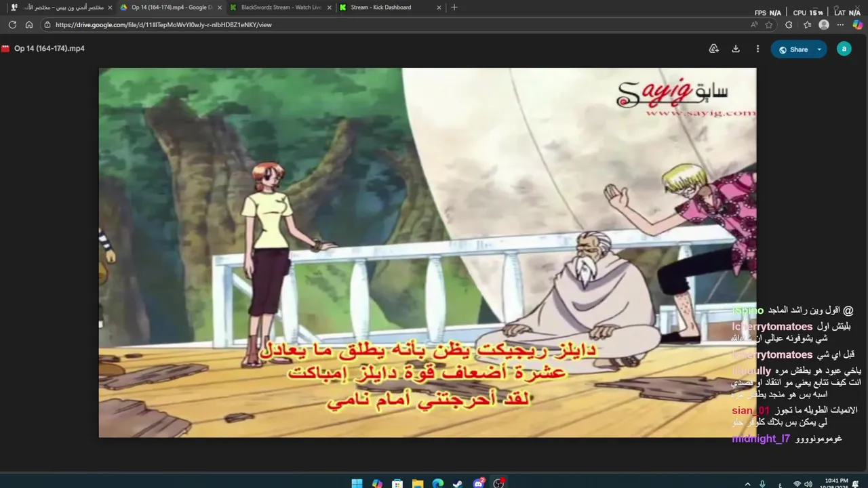
Task: Open Google Drive more actions menu
Action: point(757,49)
